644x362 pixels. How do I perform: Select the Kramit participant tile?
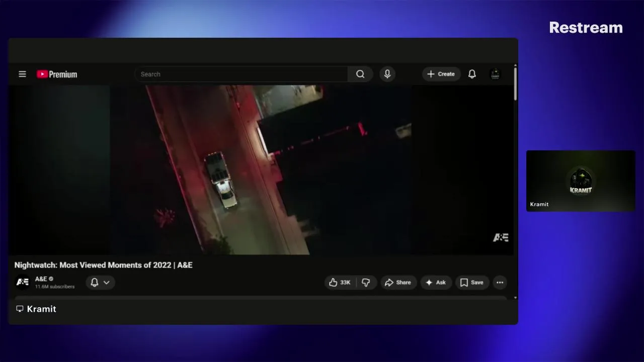pyautogui.click(x=581, y=180)
